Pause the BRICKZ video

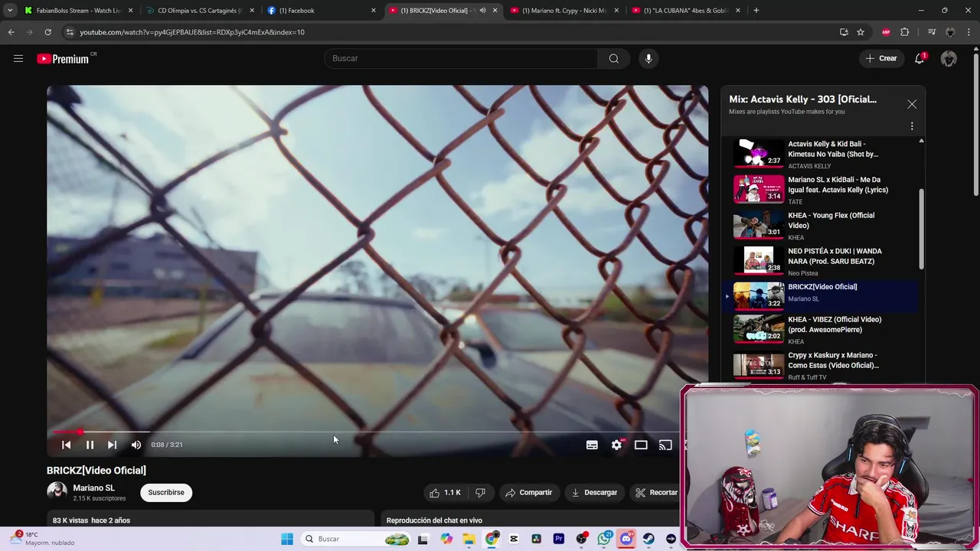pos(90,445)
